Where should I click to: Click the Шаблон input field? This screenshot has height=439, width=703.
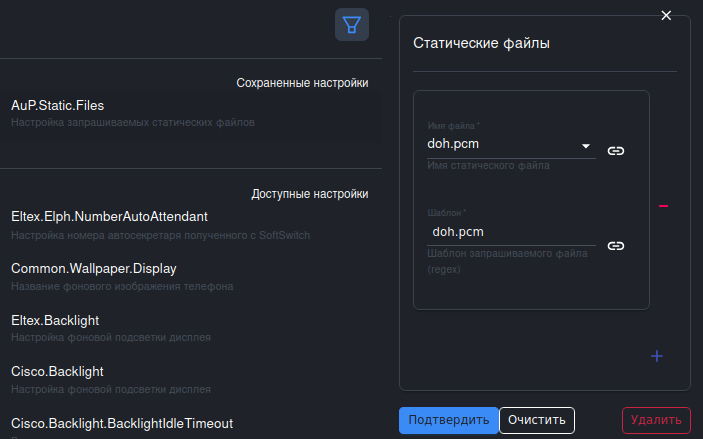coord(510,232)
